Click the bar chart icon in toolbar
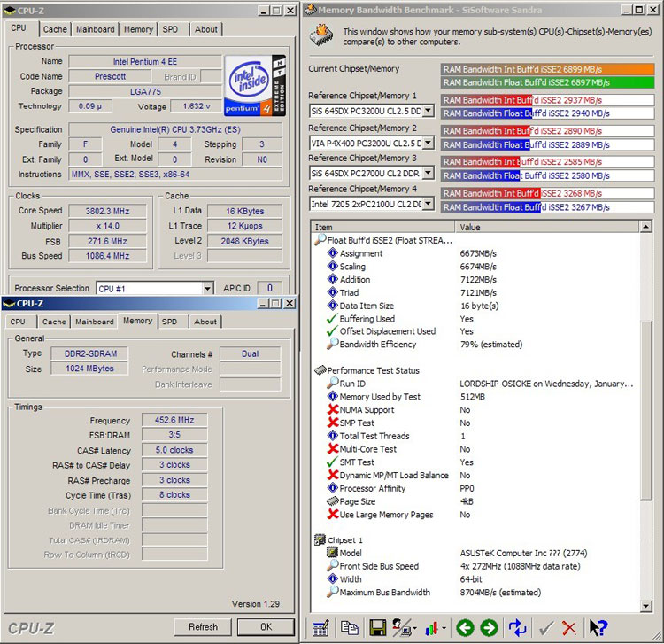The image size is (664, 644). 431,628
